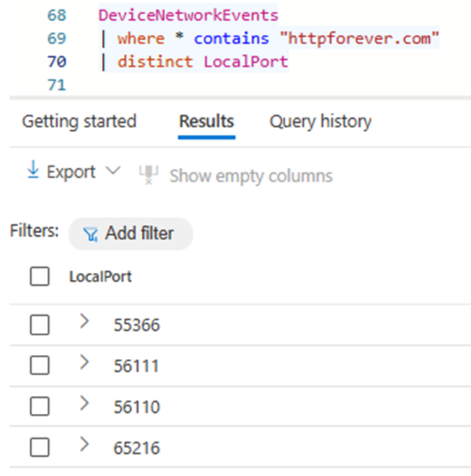This screenshot has height=476, width=471.
Task: Tick the checkbox for row 56111
Action: (x=39, y=365)
